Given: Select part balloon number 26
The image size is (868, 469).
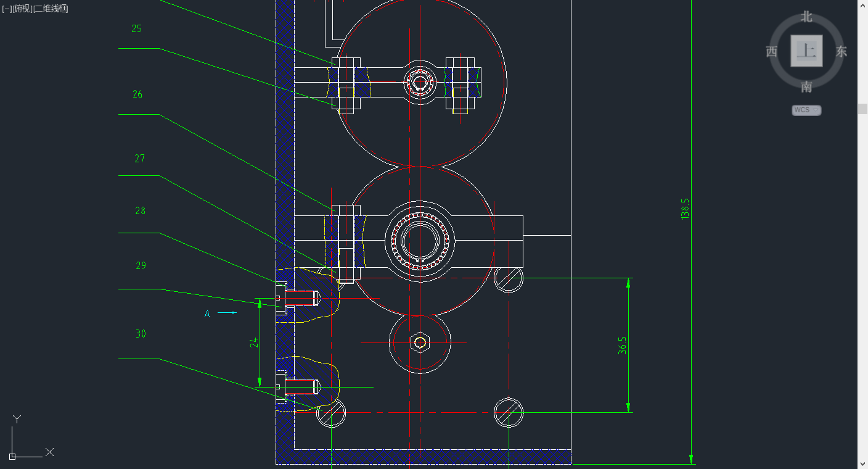Looking at the screenshot, I should (137, 94).
